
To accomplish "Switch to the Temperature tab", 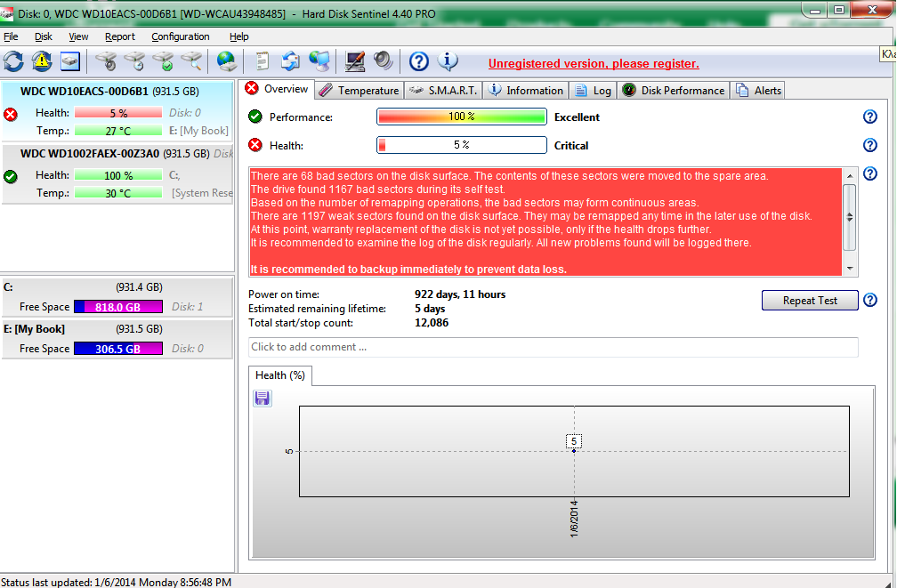I will click(360, 91).
